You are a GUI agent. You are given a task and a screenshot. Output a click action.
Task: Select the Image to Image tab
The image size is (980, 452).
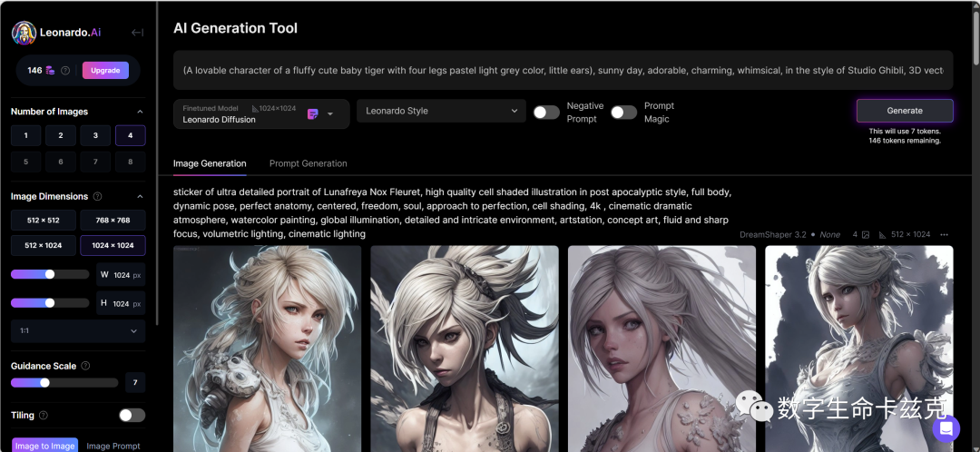[45, 445]
